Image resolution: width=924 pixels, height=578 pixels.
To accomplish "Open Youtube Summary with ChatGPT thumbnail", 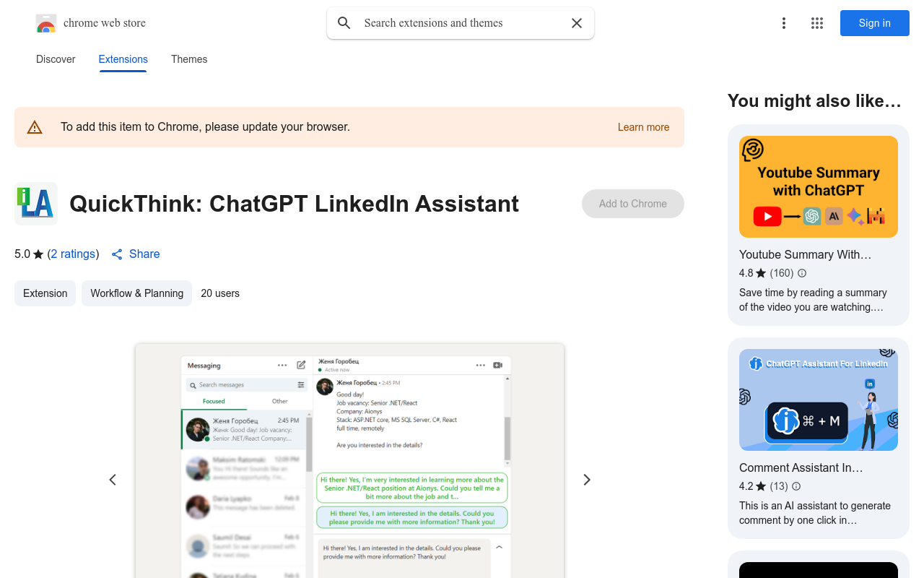I will pos(819,186).
